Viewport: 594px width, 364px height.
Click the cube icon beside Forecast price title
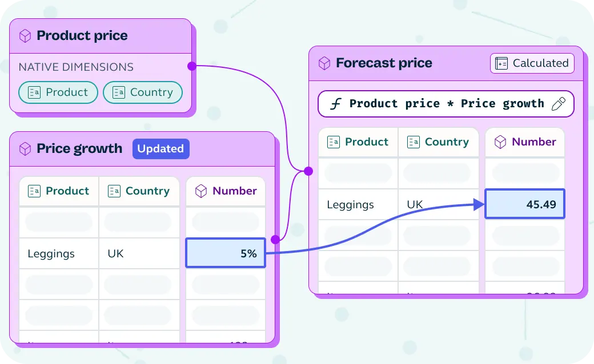[x=324, y=63]
